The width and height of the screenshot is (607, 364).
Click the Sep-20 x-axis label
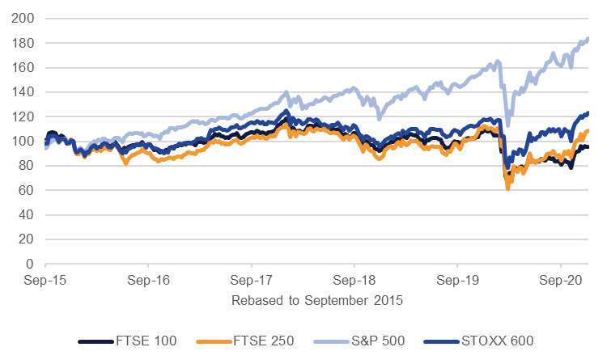tap(561, 281)
